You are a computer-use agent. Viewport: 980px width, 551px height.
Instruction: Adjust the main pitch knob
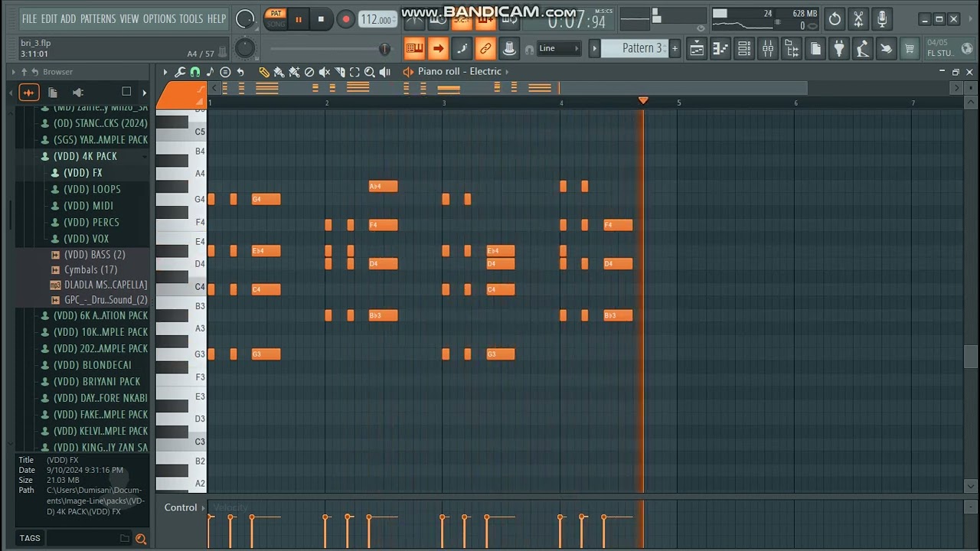[x=244, y=48]
